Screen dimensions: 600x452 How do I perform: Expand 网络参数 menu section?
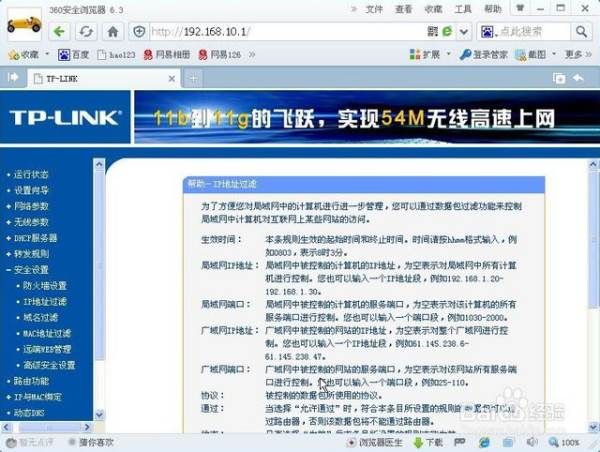point(31,206)
